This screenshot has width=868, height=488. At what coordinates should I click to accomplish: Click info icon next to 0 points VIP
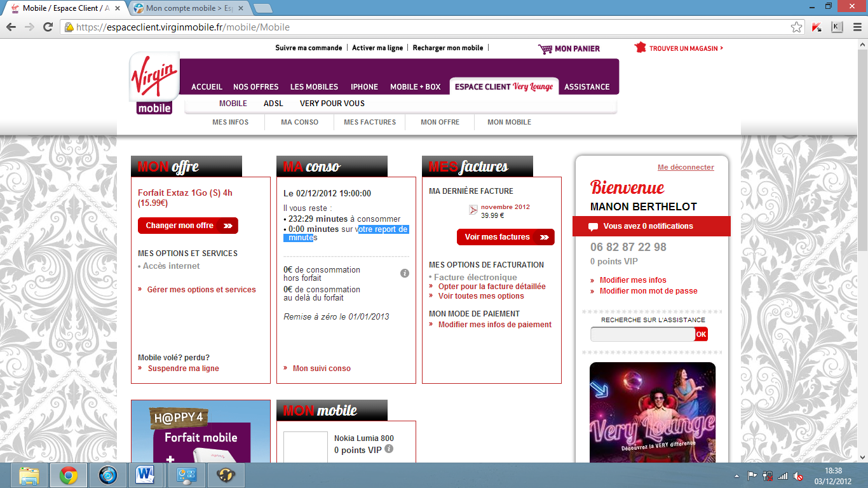pos(389,449)
